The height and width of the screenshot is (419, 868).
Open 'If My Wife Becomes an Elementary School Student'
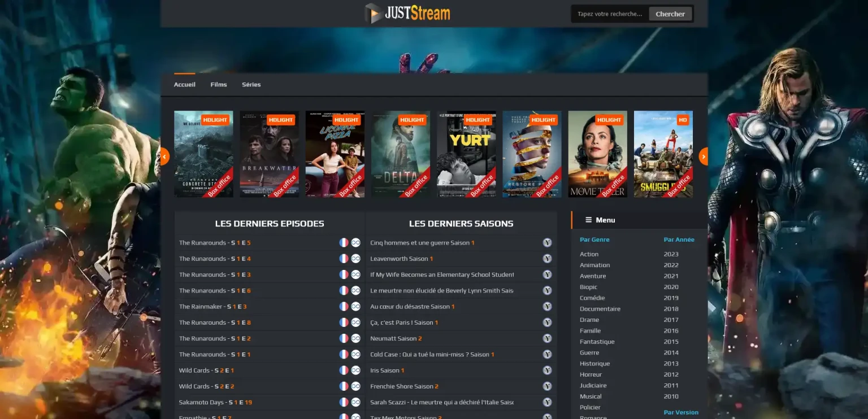point(442,274)
